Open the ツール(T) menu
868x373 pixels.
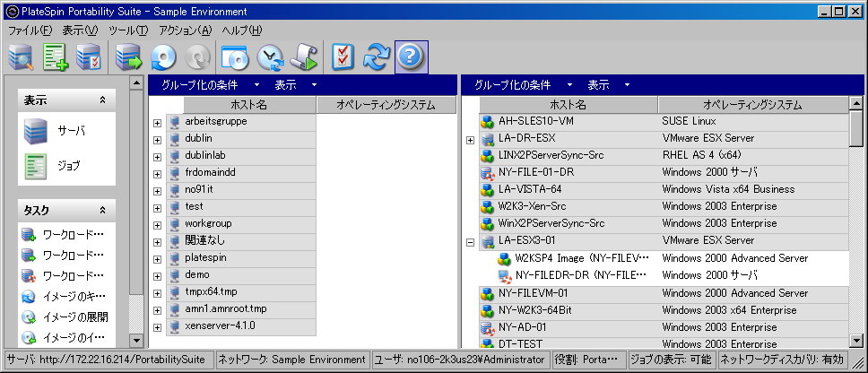128,30
